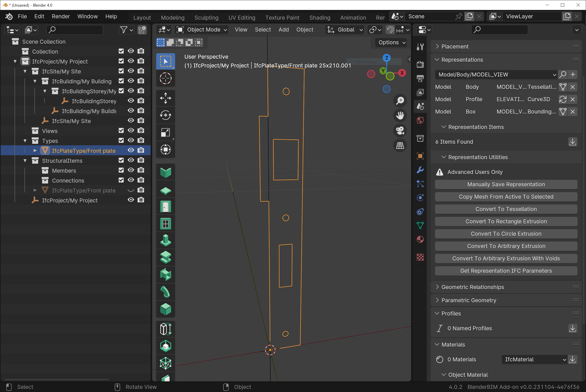This screenshot has height=392, width=586.
Task: Click the zoom in/out viewport icon
Action: pyautogui.click(x=400, y=101)
